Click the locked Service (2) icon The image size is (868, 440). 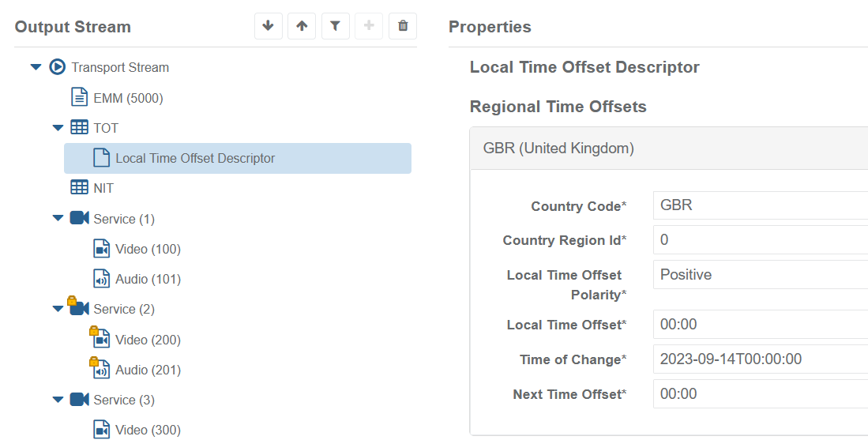(x=77, y=308)
